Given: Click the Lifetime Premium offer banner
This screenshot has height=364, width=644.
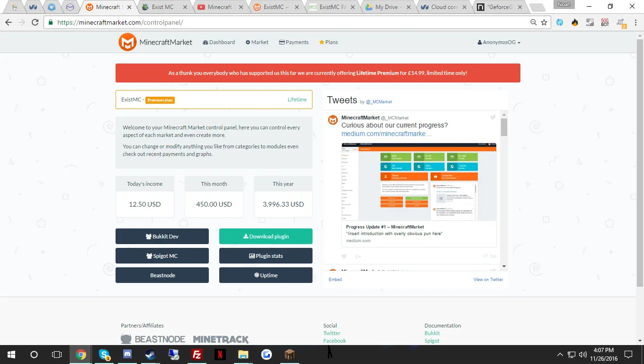Looking at the screenshot, I should click(x=318, y=73).
